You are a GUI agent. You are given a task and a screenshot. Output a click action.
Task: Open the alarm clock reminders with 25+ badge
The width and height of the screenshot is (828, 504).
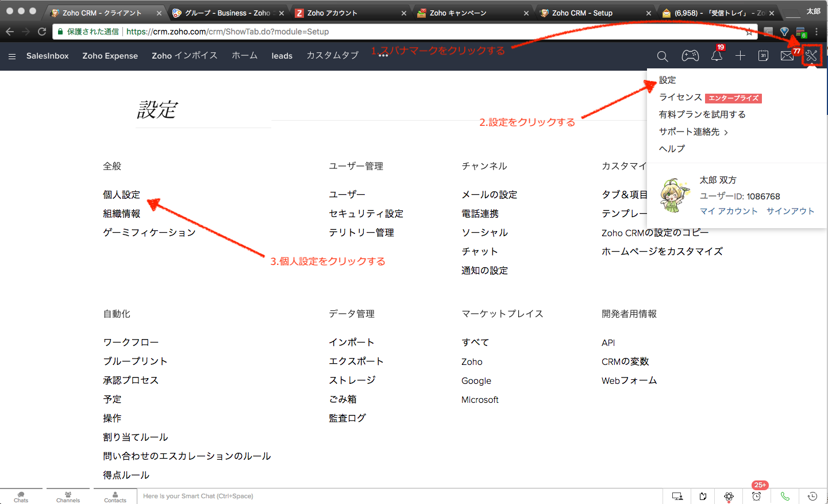757,496
